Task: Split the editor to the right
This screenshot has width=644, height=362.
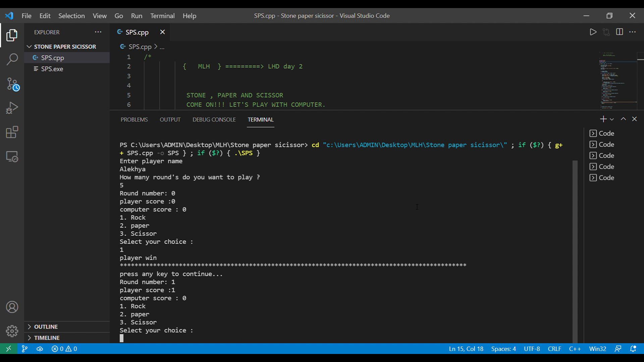Action: click(620, 32)
